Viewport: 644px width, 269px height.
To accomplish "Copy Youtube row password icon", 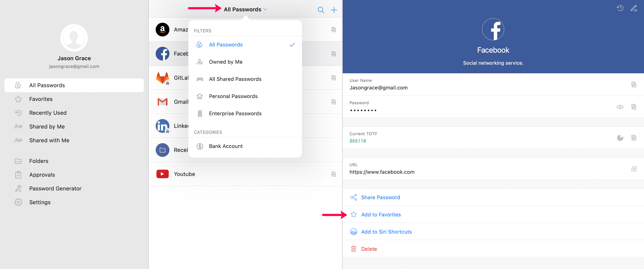I will pos(333,174).
